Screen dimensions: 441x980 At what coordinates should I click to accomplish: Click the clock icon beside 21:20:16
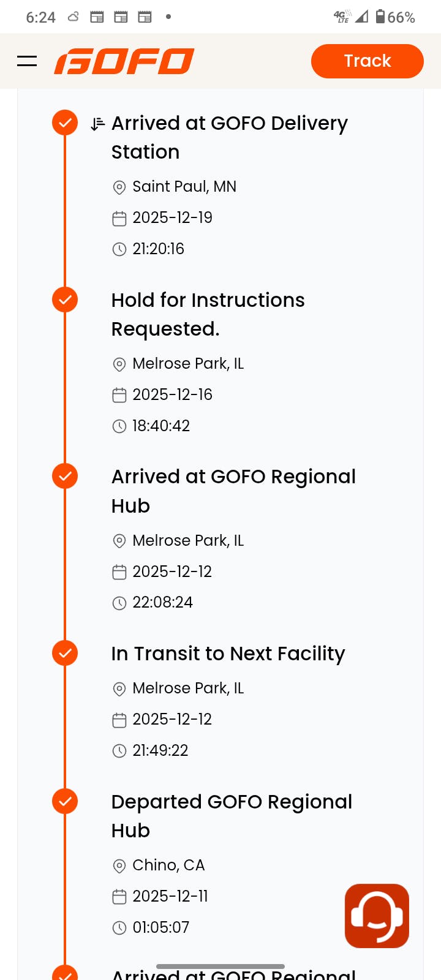pos(119,249)
